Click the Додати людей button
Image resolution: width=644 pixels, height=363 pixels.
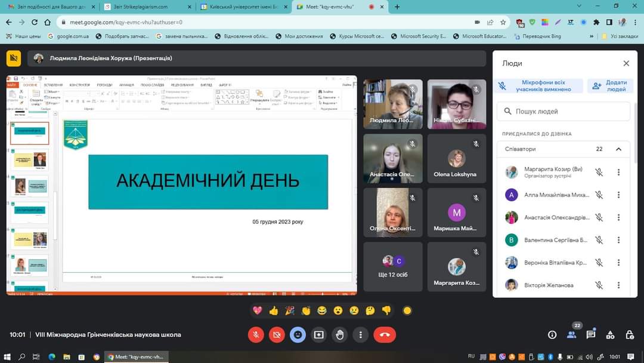click(x=610, y=86)
